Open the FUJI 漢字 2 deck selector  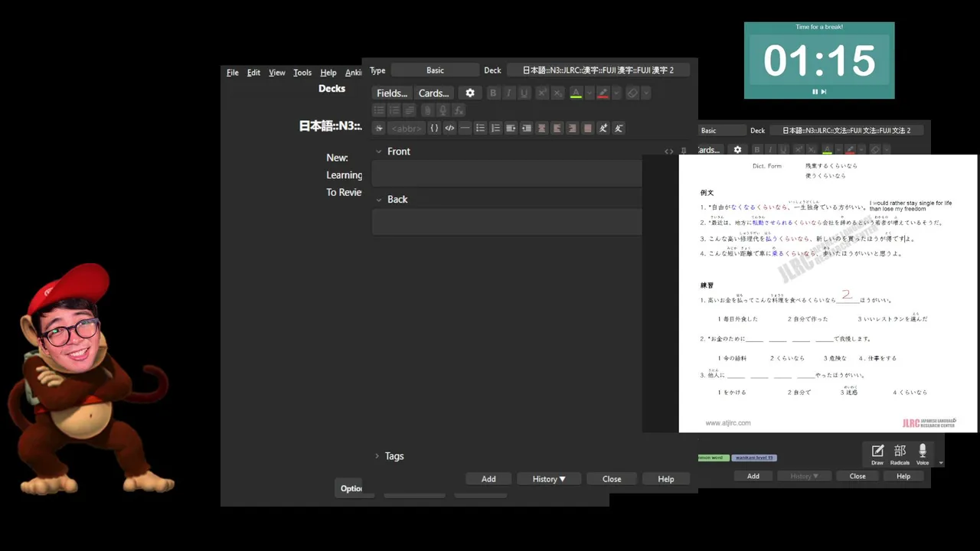point(598,70)
